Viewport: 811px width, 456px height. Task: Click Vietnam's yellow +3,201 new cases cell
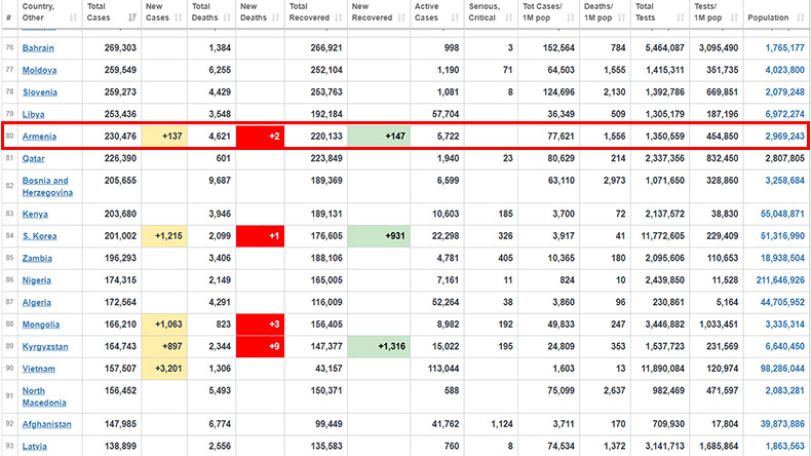(164, 369)
